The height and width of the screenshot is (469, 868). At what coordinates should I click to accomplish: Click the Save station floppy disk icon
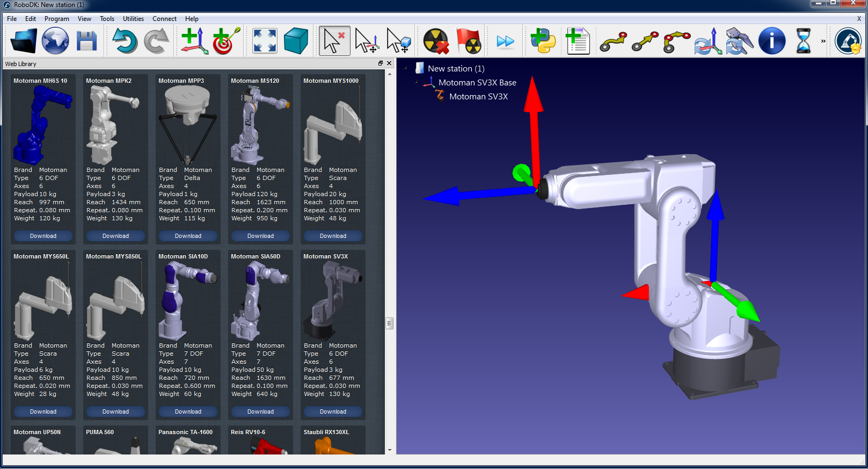86,41
